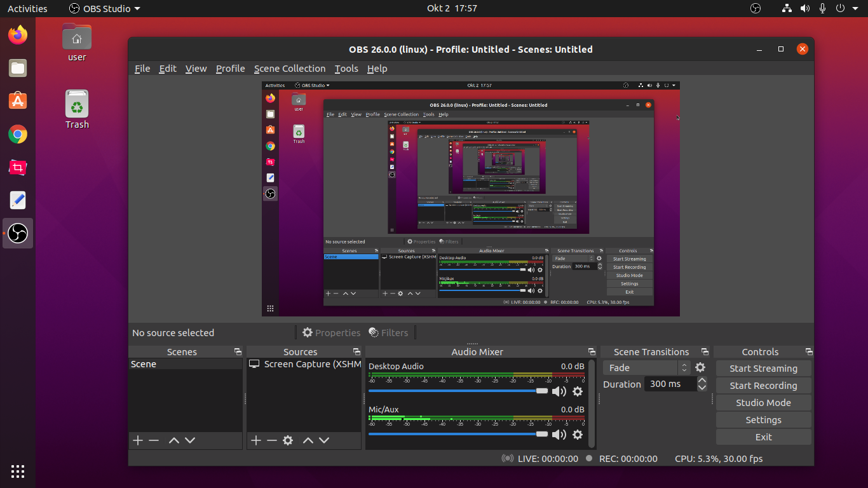The height and width of the screenshot is (488, 868).
Task: Click the OBS Studio icon in the dock
Action: pos(17,233)
